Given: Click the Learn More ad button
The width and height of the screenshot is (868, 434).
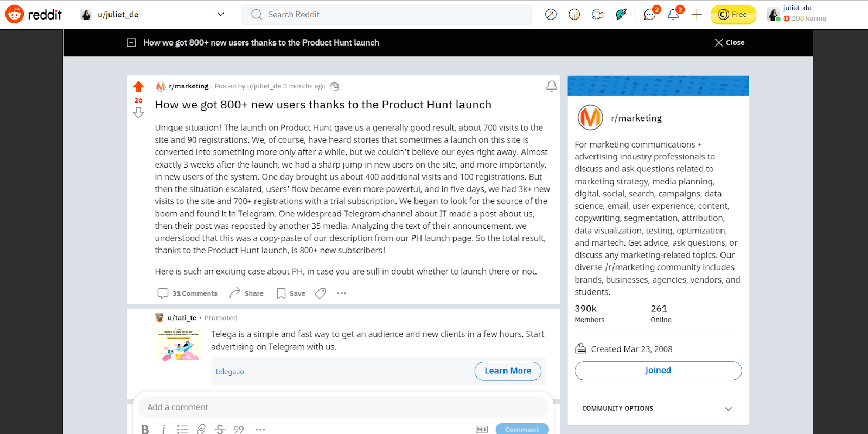Looking at the screenshot, I should click(508, 371).
